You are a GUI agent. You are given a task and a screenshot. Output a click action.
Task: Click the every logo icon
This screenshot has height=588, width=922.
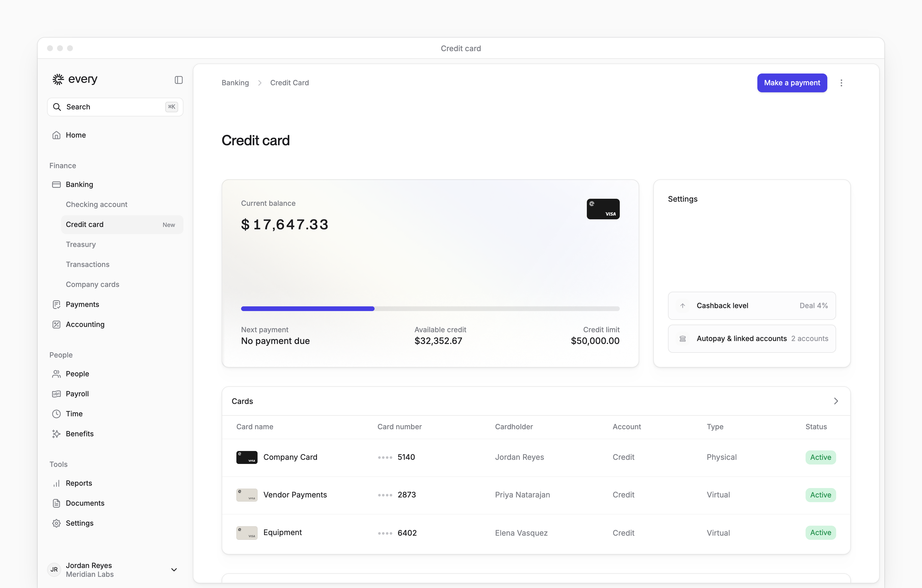pyautogui.click(x=58, y=79)
